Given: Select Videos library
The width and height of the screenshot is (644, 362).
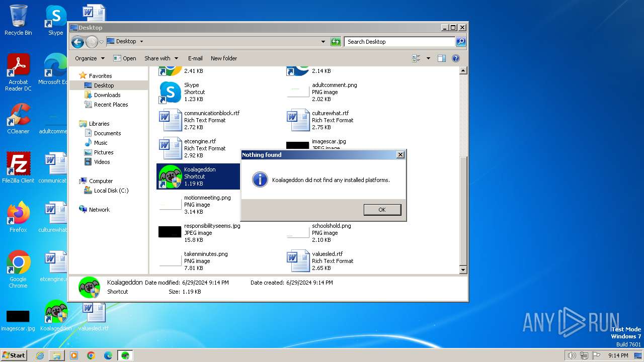Looking at the screenshot, I should point(102,162).
